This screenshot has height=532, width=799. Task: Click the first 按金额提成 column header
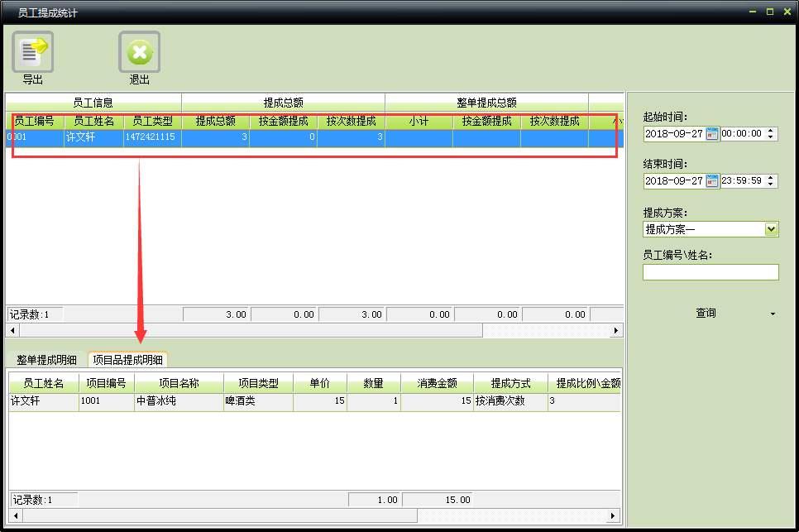tap(284, 122)
